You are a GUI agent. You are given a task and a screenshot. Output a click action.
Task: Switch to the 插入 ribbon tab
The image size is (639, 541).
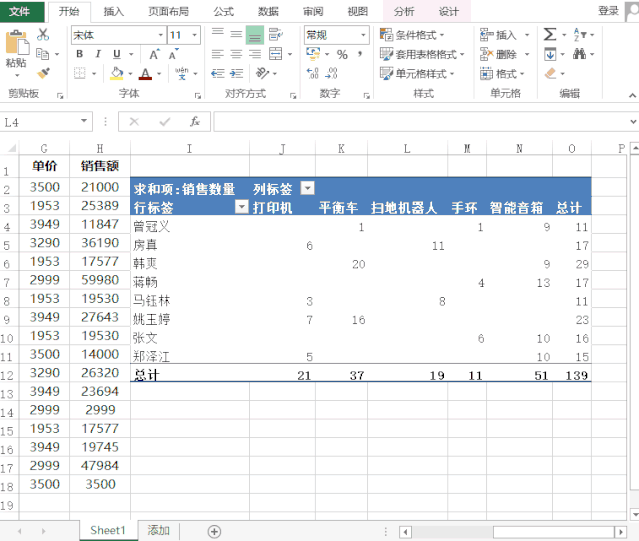[x=114, y=11]
